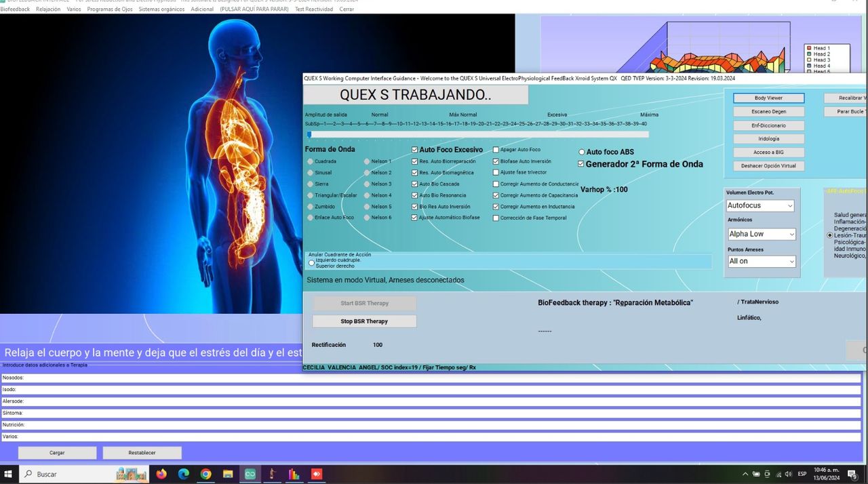Open Google Chrome from the taskbar
The height and width of the screenshot is (484, 868).
(206, 474)
